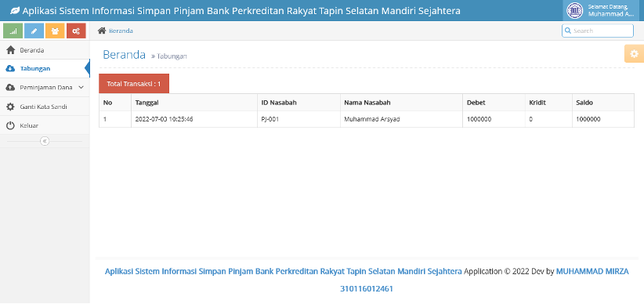Open the Beranda sidebar menu item

(x=45, y=50)
